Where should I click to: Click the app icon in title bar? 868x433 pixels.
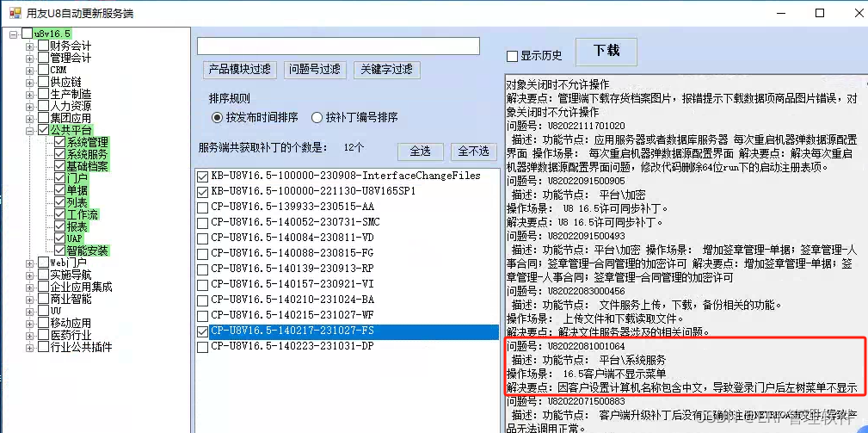pos(15,13)
